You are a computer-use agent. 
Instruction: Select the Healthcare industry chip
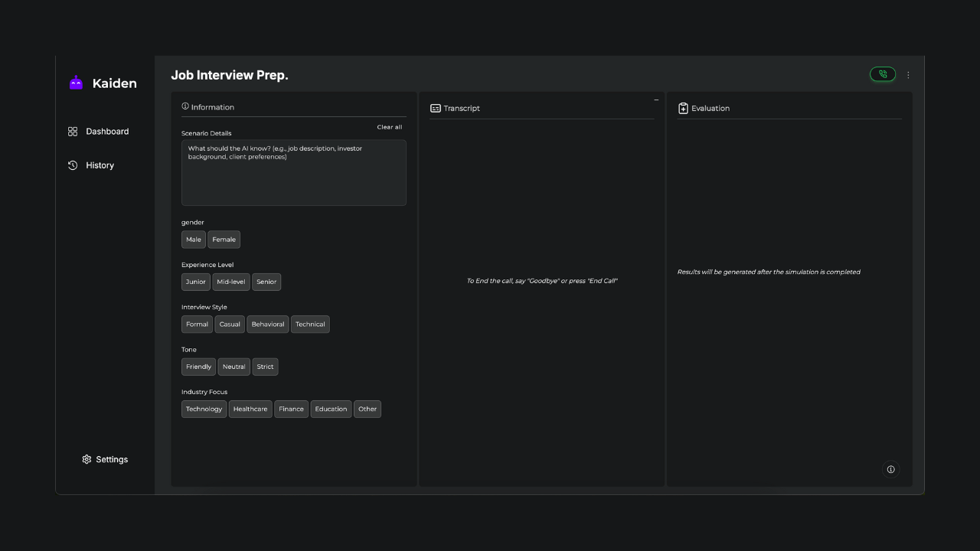point(250,409)
